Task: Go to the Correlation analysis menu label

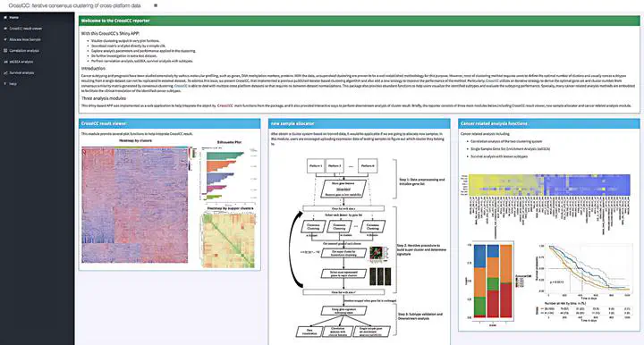Action: point(24,50)
